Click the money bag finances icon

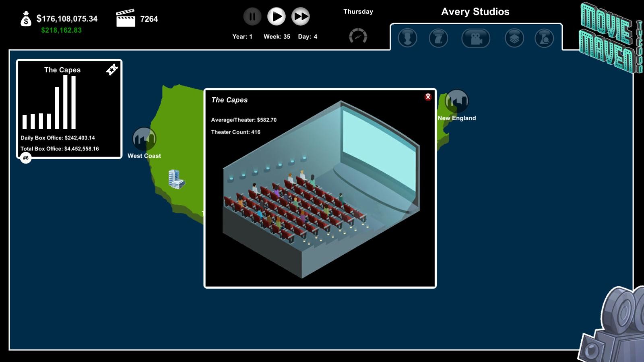[25, 19]
